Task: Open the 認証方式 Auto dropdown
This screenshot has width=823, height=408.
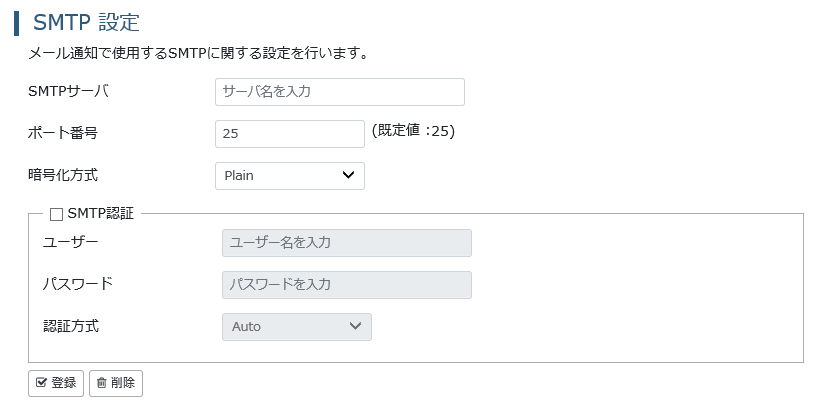Action: pyautogui.click(x=297, y=327)
